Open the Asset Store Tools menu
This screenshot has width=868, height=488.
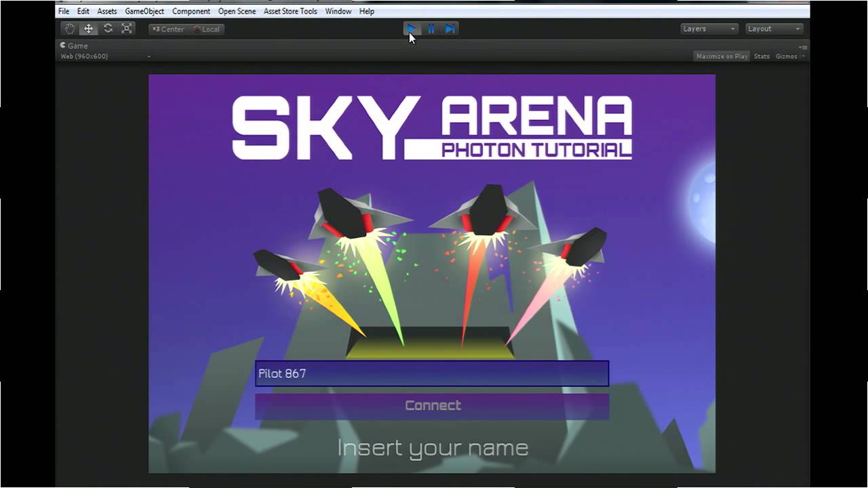(x=290, y=12)
